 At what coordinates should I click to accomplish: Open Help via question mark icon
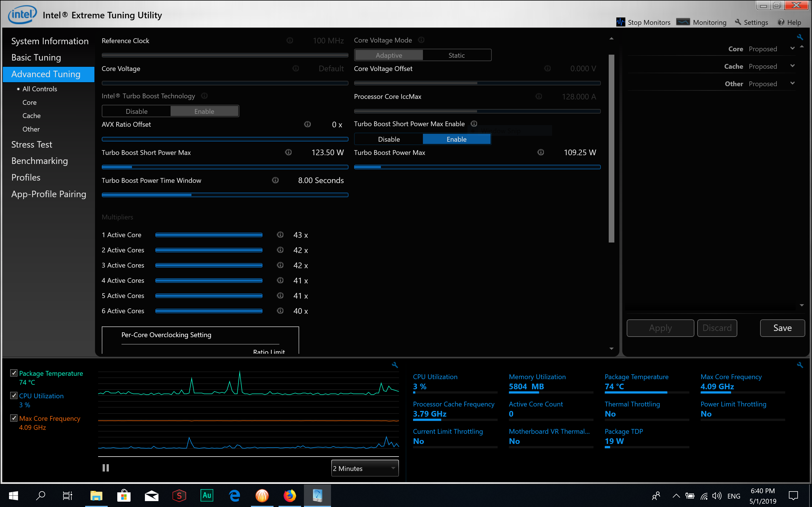click(781, 22)
